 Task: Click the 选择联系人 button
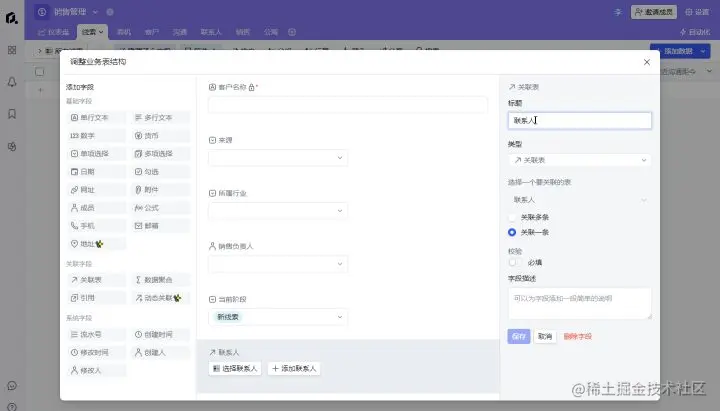tap(235, 368)
